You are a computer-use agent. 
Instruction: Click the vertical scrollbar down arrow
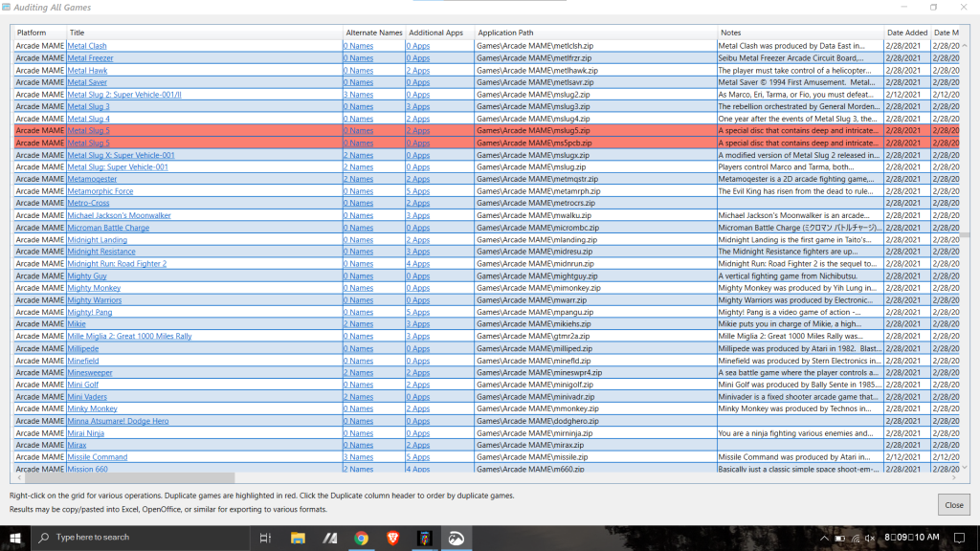(965, 467)
